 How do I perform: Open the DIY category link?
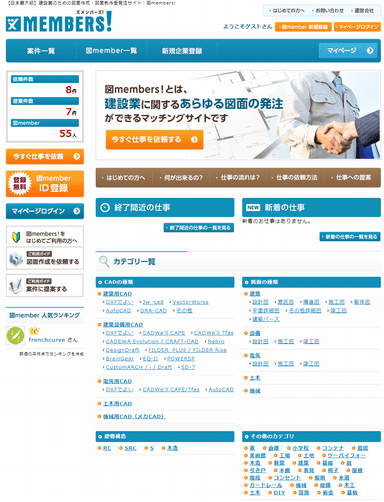(279, 493)
